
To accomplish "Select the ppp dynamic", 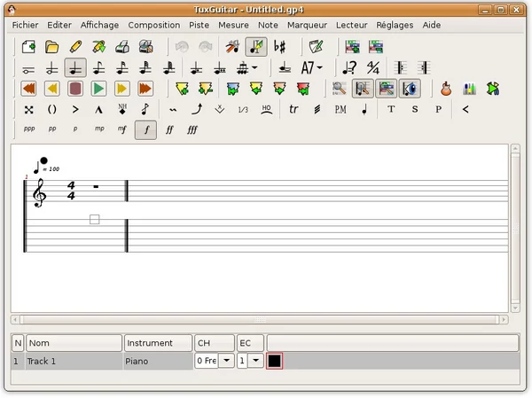I will point(29,129).
